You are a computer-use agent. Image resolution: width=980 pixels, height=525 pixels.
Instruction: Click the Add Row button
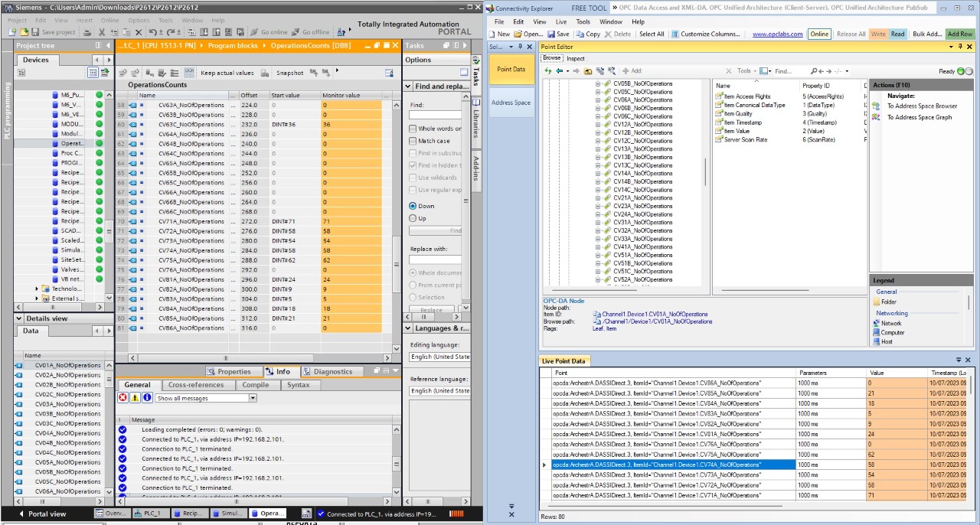click(x=960, y=34)
